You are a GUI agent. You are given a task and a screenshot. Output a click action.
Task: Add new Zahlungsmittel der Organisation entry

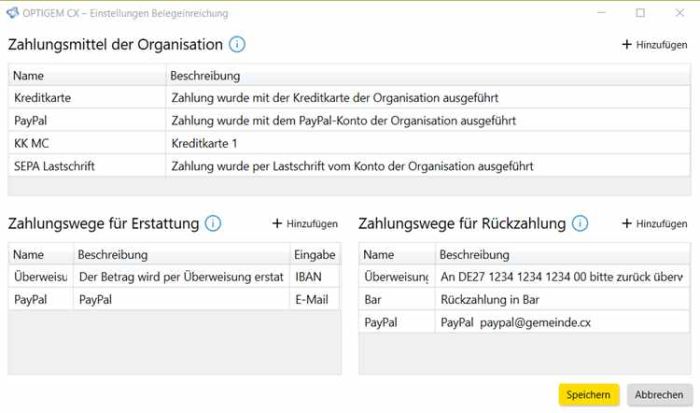654,45
